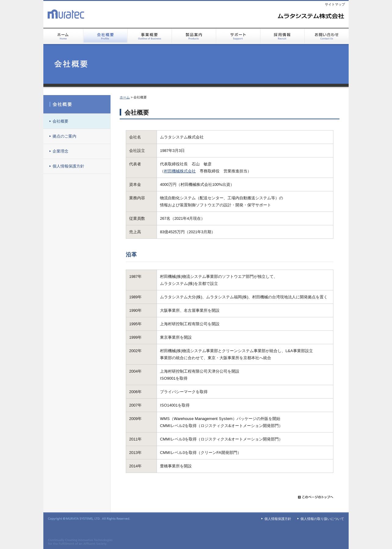Click the arrow icon beside このページのトップへ
Screen dimensions: 392x549
[299, 497]
